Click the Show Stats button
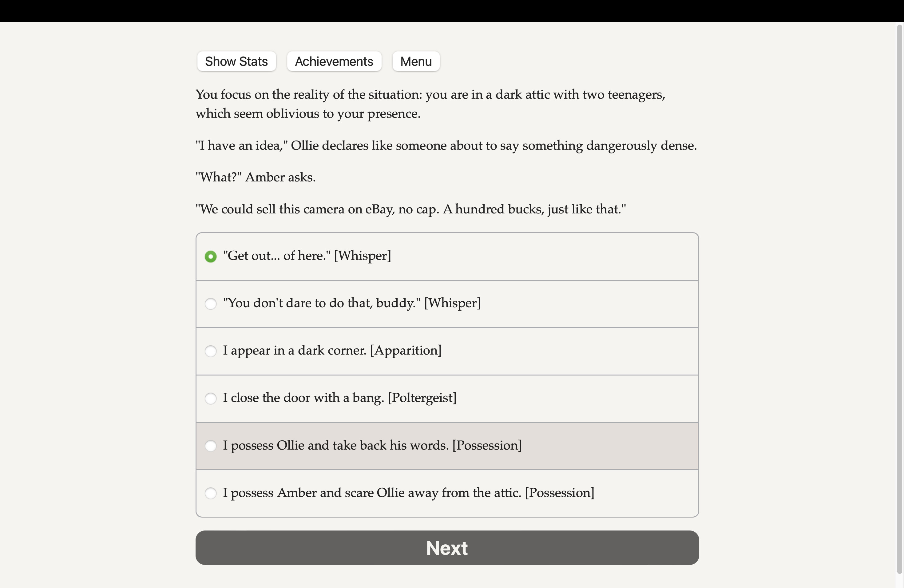 (236, 61)
